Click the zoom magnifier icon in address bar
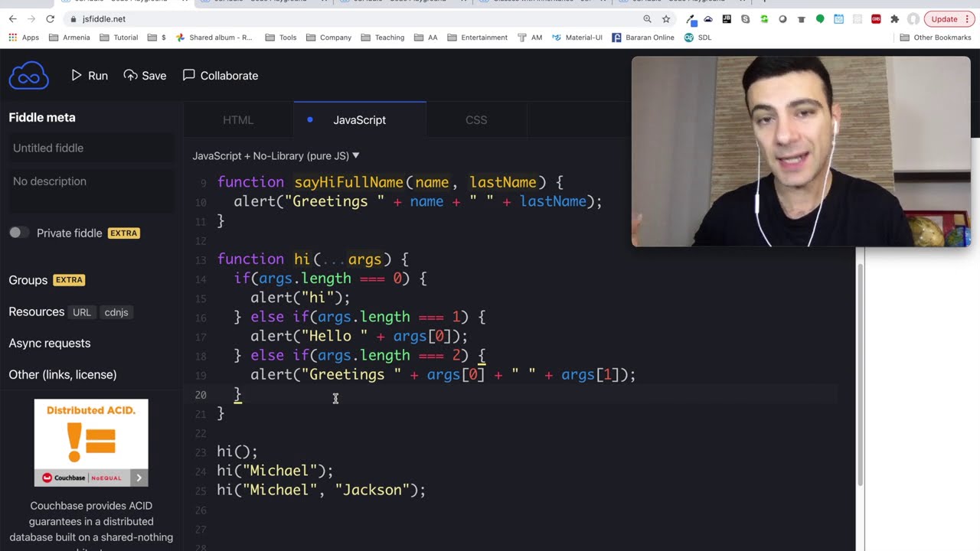Screen dimensions: 980x551 (x=647, y=19)
